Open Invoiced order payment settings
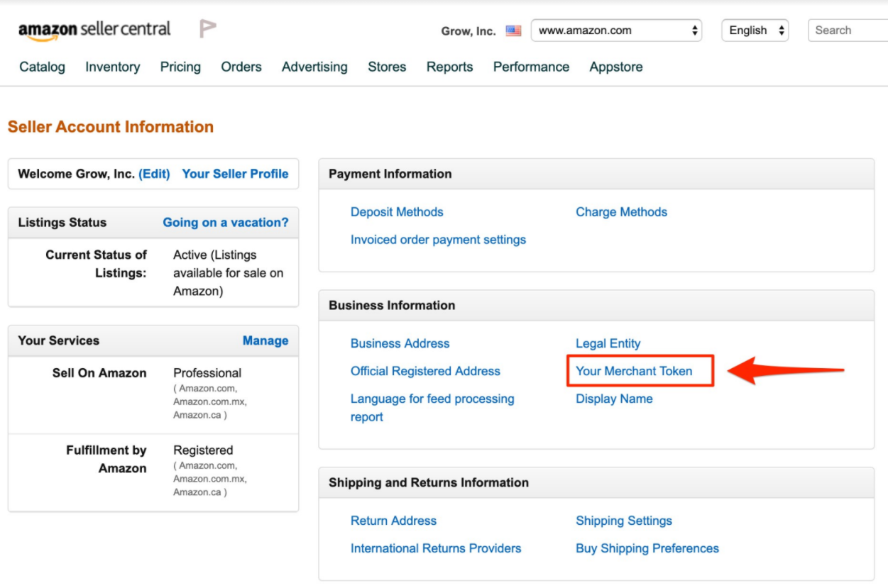The width and height of the screenshot is (888, 588). [438, 240]
